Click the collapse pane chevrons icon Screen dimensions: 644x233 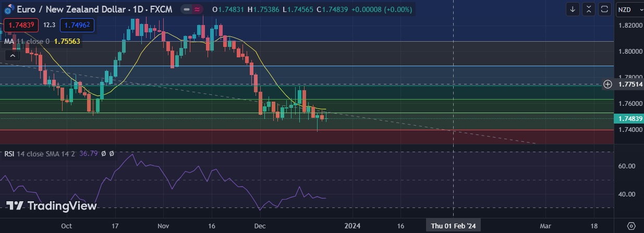pyautogui.click(x=589, y=9)
